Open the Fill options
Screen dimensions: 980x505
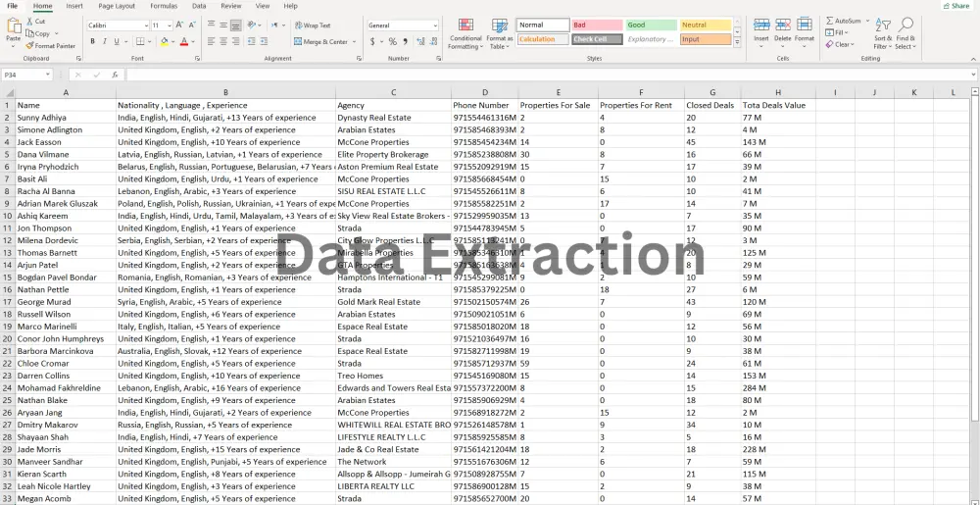pos(837,32)
